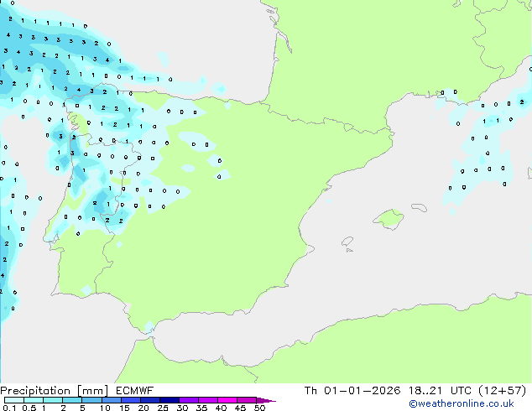Click the '50' legend scale value
This screenshot has height=411, width=532.
pyautogui.click(x=259, y=408)
